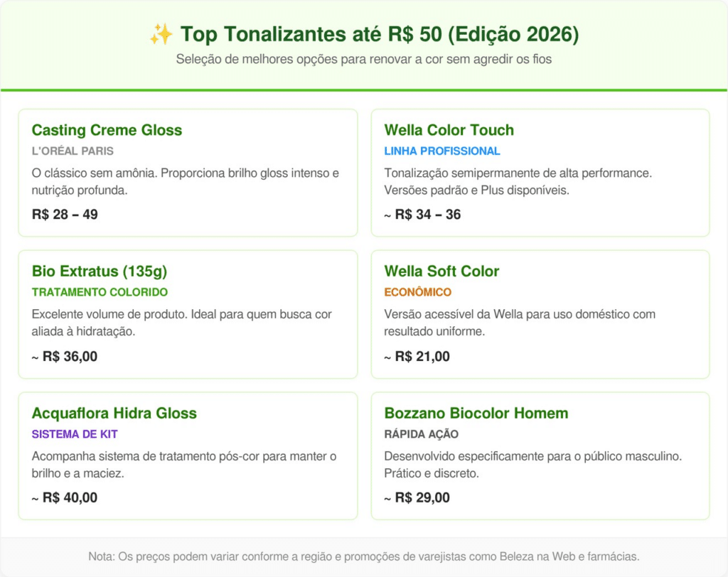Click the R$ 36,00 price
The height and width of the screenshot is (577, 728).
[x=70, y=356]
